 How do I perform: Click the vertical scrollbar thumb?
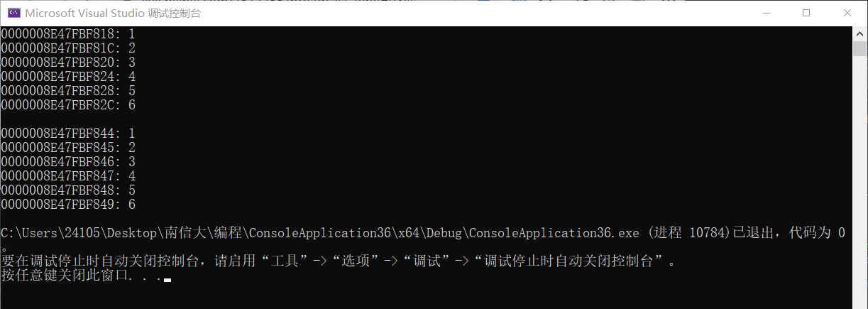(x=860, y=48)
